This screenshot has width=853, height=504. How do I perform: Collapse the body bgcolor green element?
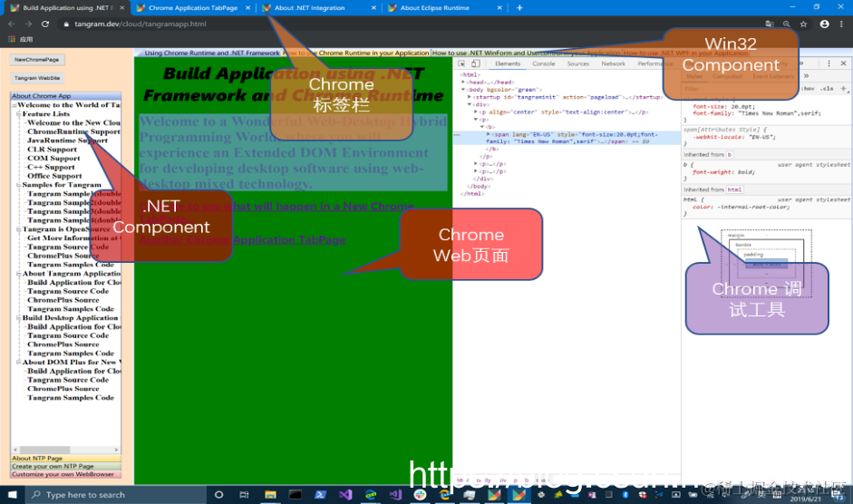(x=463, y=89)
